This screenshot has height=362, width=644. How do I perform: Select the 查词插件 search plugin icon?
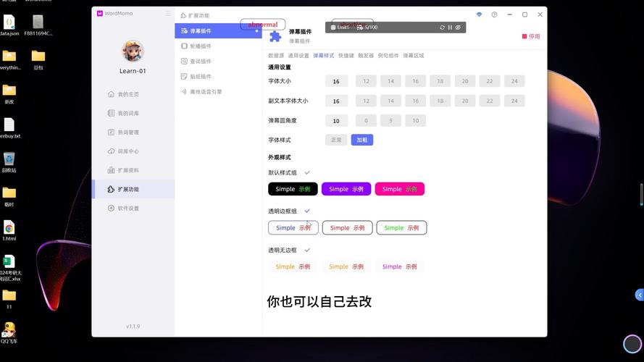tap(184, 62)
